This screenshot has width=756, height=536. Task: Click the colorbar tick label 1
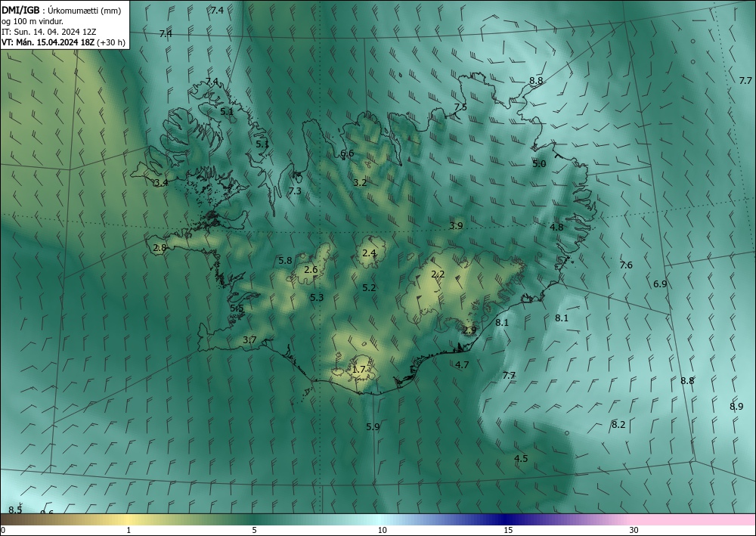(x=129, y=530)
